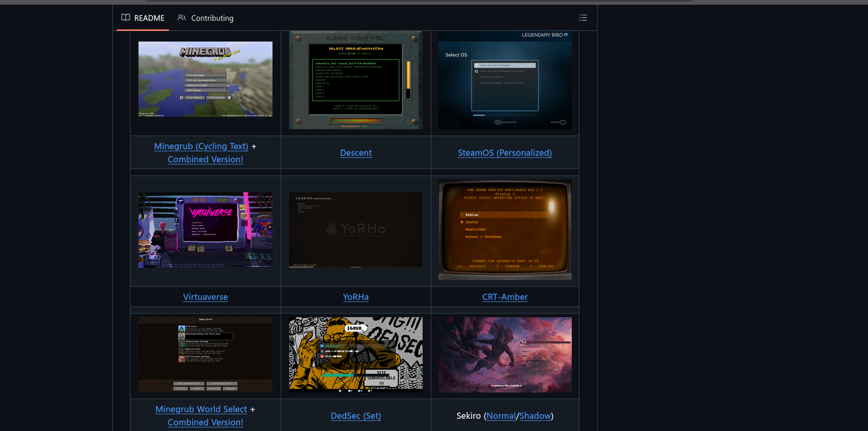Screen dimensions: 868x431
Task: Open the SteamOS (Personalized) link
Action: coord(504,153)
